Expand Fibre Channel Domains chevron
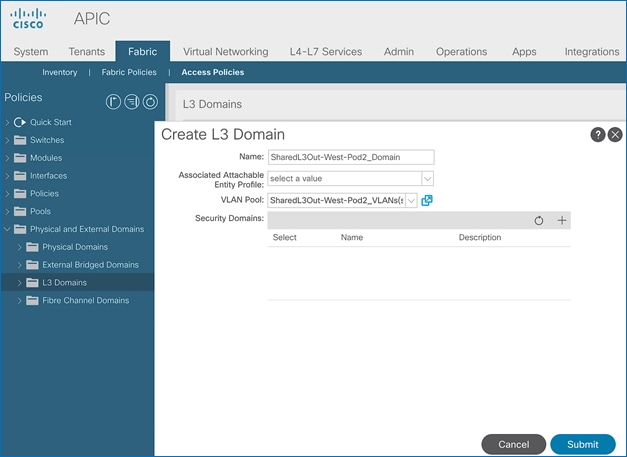 click(19, 300)
